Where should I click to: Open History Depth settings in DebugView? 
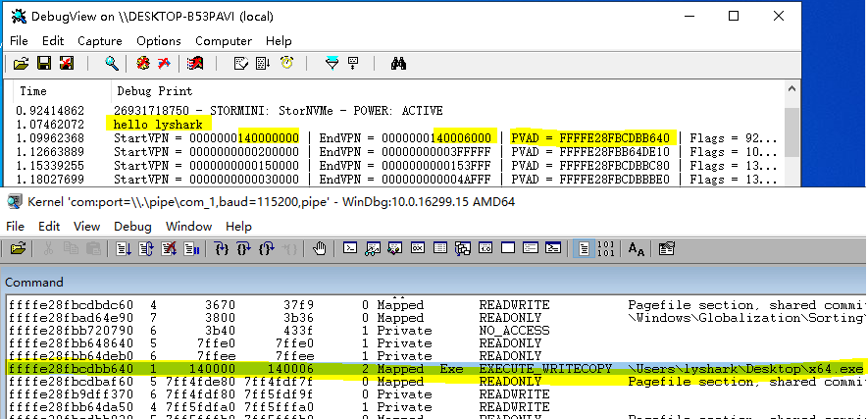[x=353, y=64]
